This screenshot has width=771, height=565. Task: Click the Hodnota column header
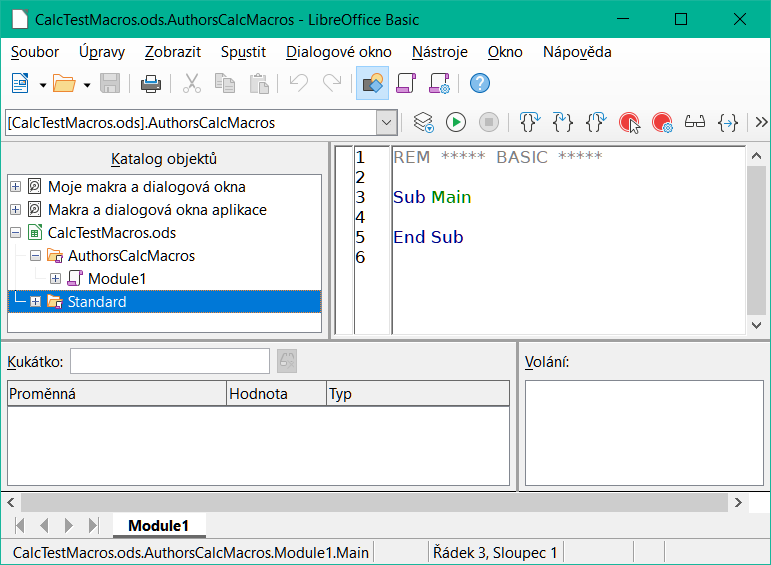276,394
